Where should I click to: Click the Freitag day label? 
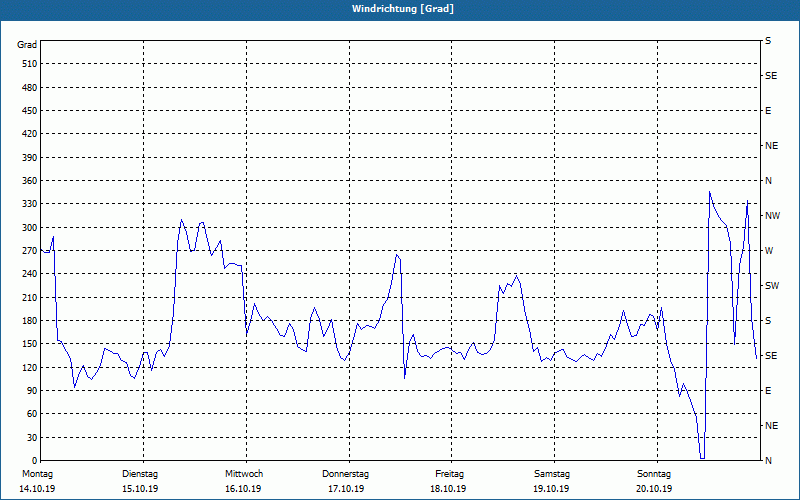pos(449,474)
